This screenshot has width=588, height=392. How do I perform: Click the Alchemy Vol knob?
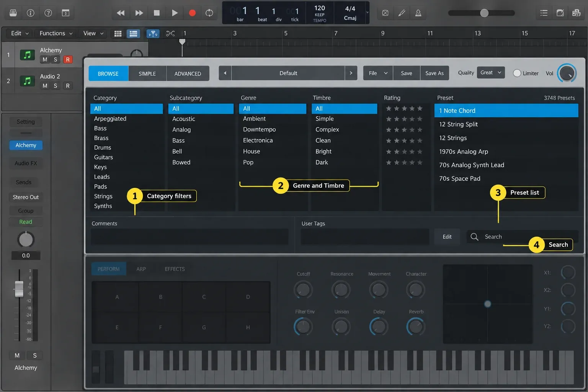[x=567, y=73]
